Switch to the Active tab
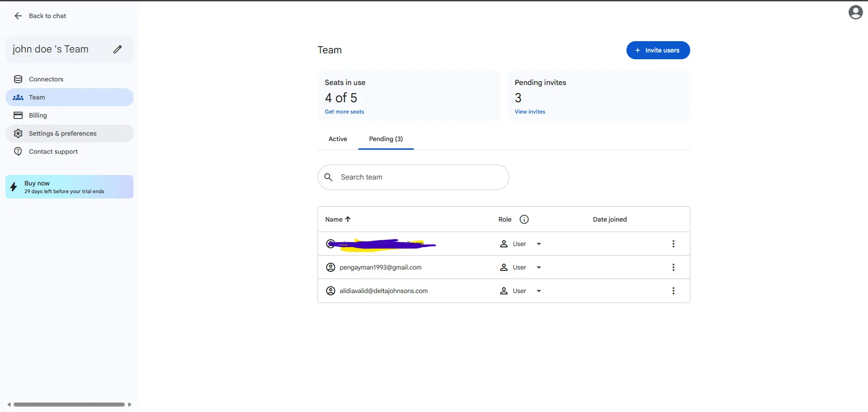The width and height of the screenshot is (868, 412). pyautogui.click(x=338, y=139)
